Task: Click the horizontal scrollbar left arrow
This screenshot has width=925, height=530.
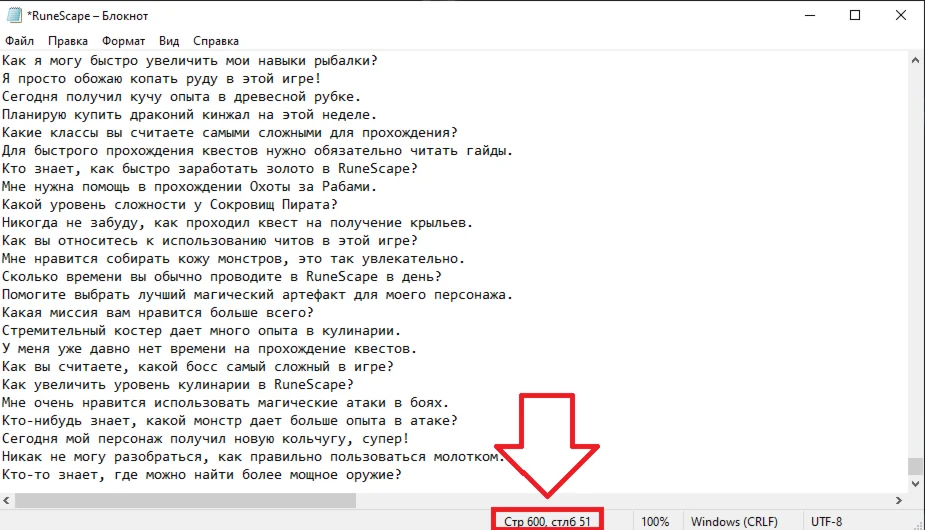Action: [6, 500]
